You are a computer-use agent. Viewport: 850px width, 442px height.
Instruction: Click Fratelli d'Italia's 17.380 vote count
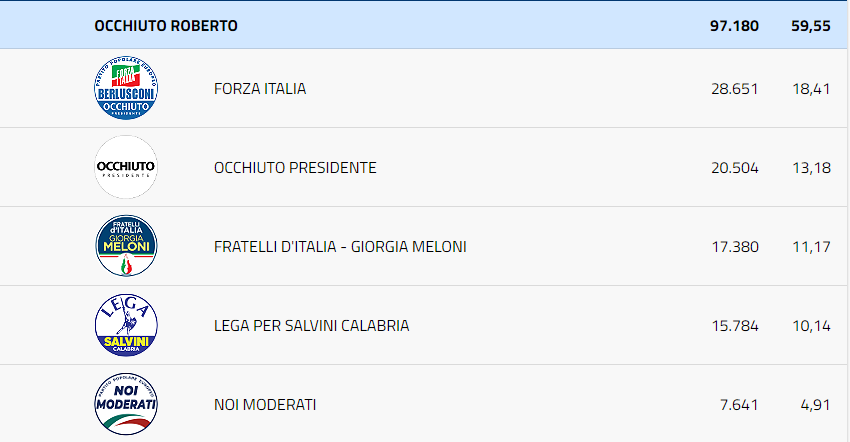(734, 246)
